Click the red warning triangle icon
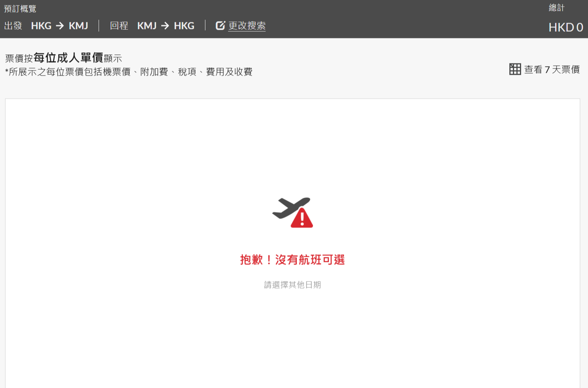The height and width of the screenshot is (388, 588). point(302,219)
